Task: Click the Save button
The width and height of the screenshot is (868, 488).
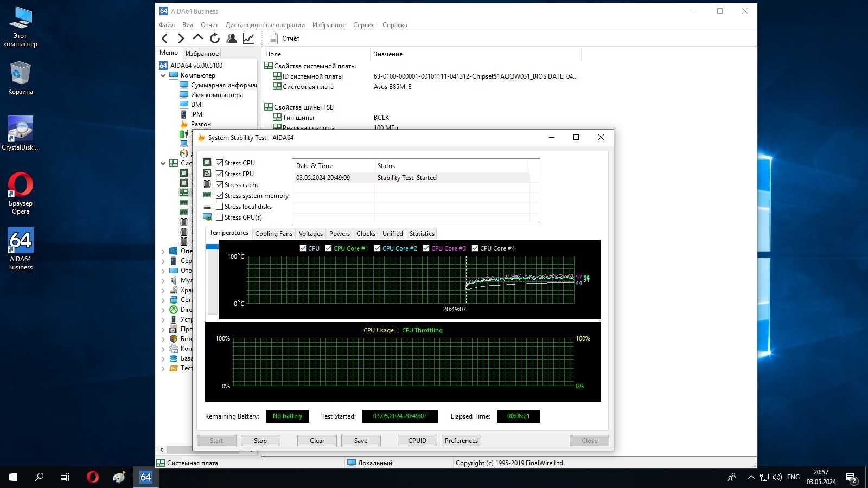Action: [x=361, y=441]
